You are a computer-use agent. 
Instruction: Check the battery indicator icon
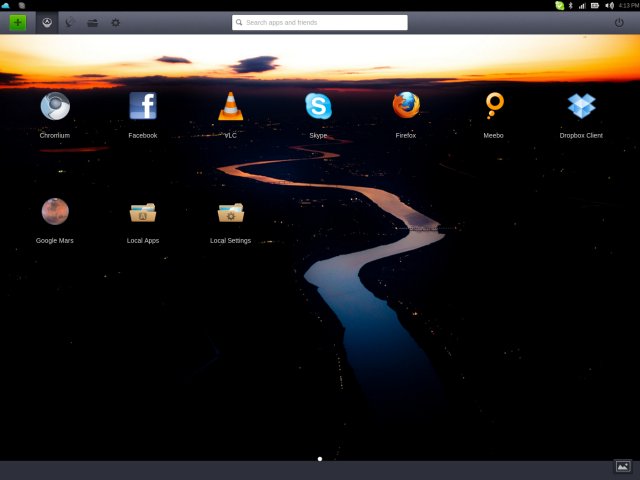(595, 5)
